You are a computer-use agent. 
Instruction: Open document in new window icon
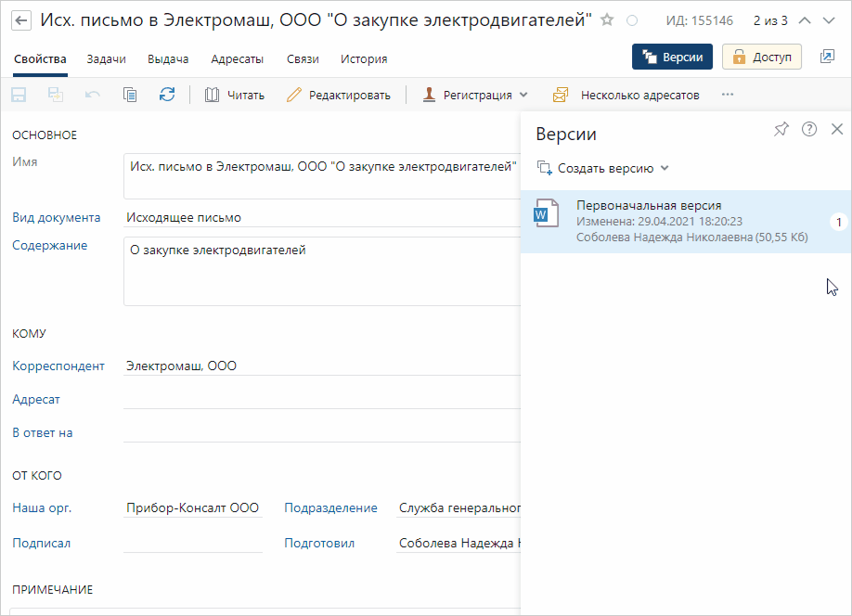pyautogui.click(x=827, y=57)
